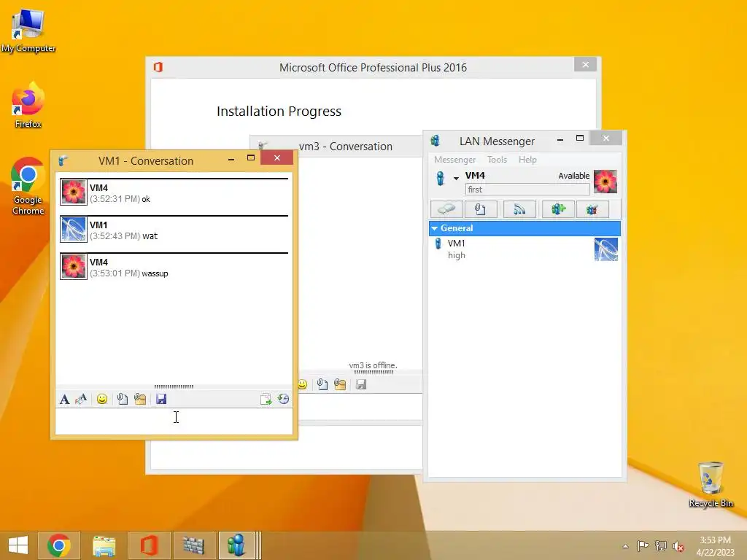Open the Windows Start button
Viewport: 747px width, 560px height.
[18, 545]
